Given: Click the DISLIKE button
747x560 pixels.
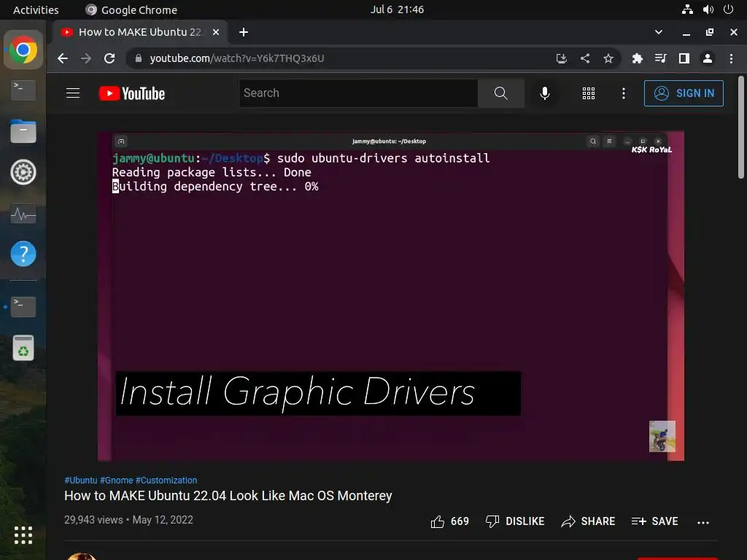Looking at the screenshot, I should point(515,521).
